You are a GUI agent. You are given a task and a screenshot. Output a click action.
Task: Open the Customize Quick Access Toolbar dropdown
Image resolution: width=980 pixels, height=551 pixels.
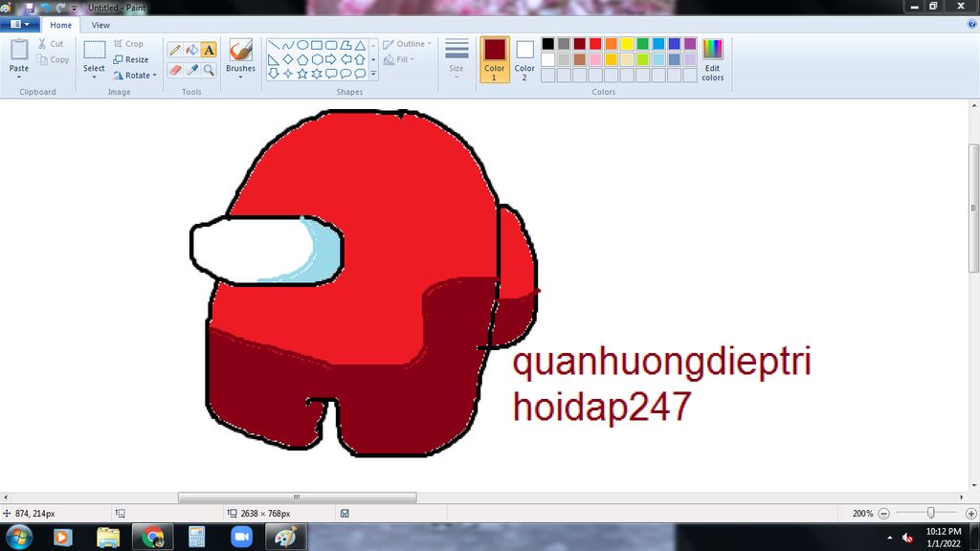(x=75, y=8)
